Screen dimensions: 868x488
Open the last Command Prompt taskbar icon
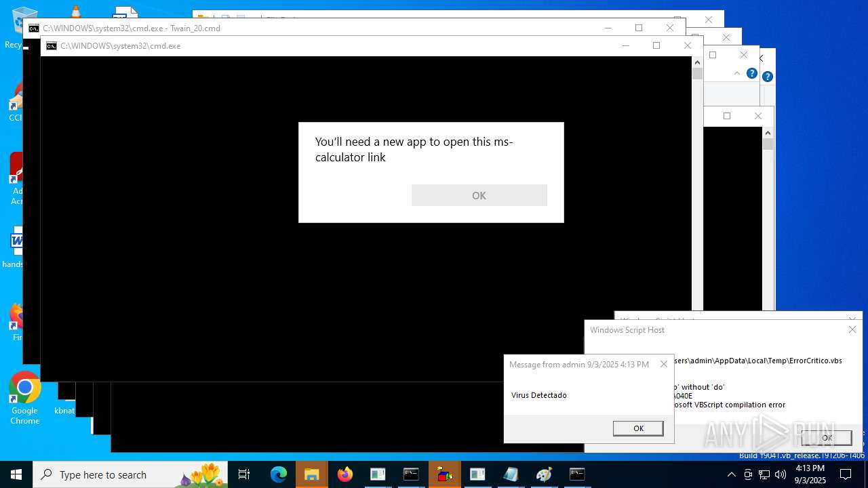[577, 474]
